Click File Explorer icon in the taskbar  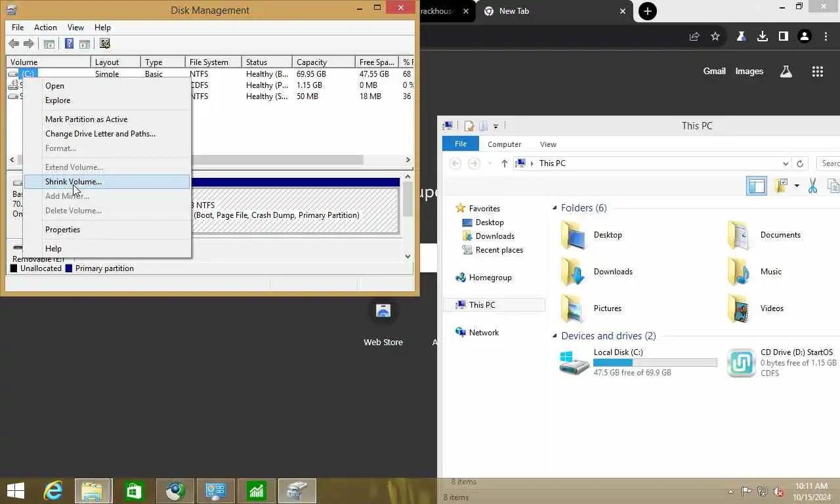pos(93,491)
